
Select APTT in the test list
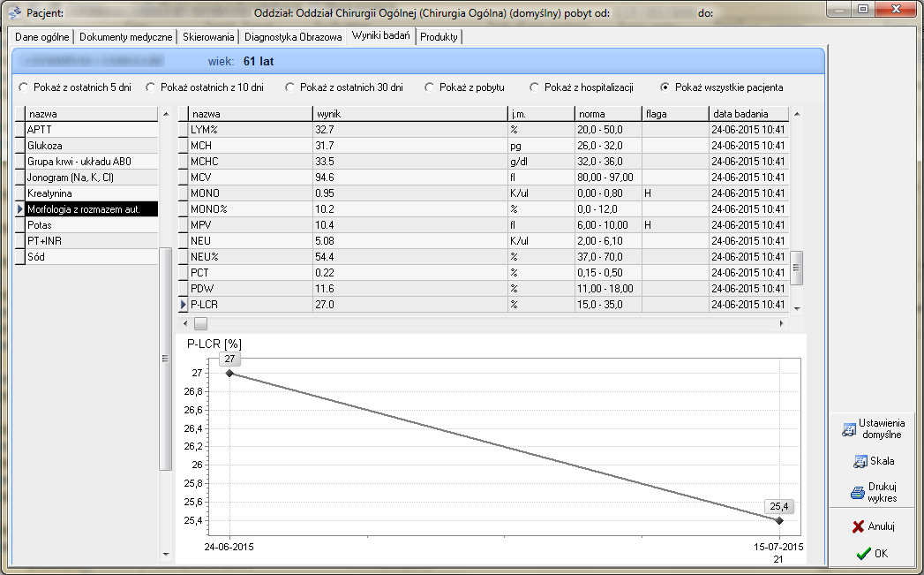click(92, 130)
